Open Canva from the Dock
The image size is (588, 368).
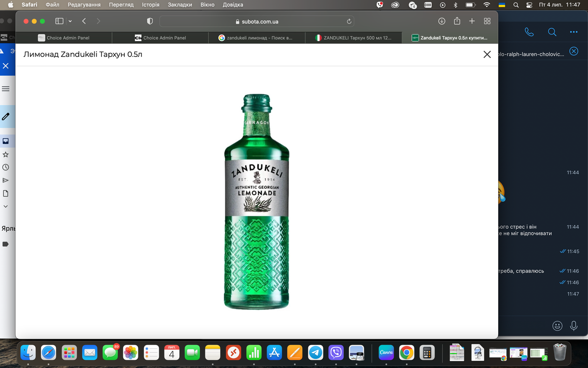click(x=386, y=353)
